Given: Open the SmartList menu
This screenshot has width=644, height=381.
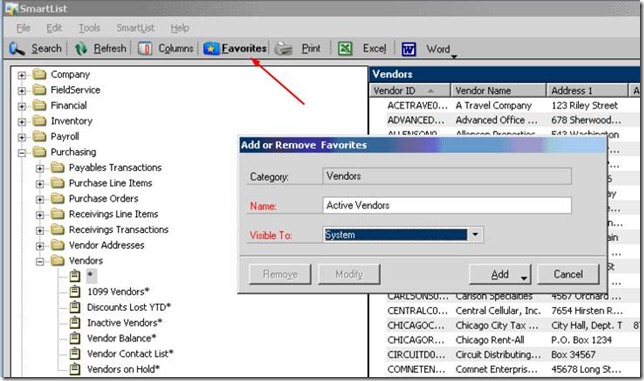Looking at the screenshot, I should [135, 28].
